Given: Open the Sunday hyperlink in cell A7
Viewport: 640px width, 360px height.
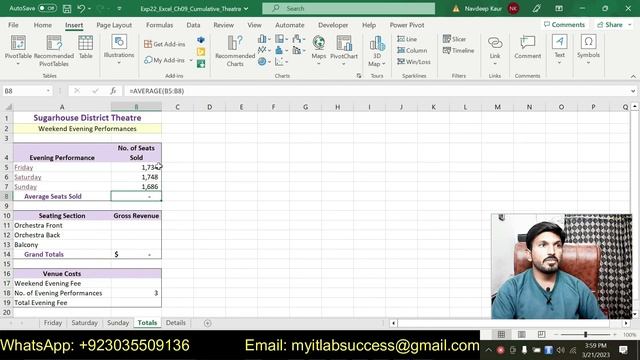Looking at the screenshot, I should (x=25, y=187).
